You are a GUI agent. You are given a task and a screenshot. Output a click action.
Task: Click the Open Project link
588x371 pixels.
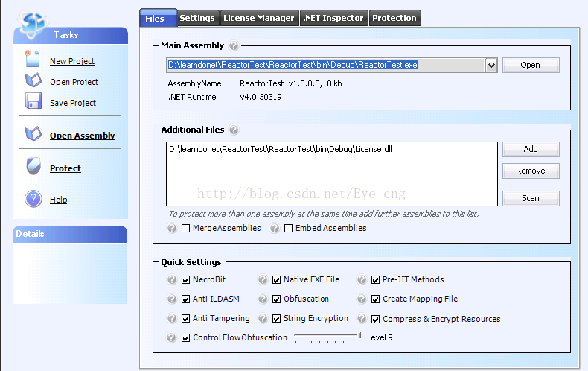[x=74, y=82]
